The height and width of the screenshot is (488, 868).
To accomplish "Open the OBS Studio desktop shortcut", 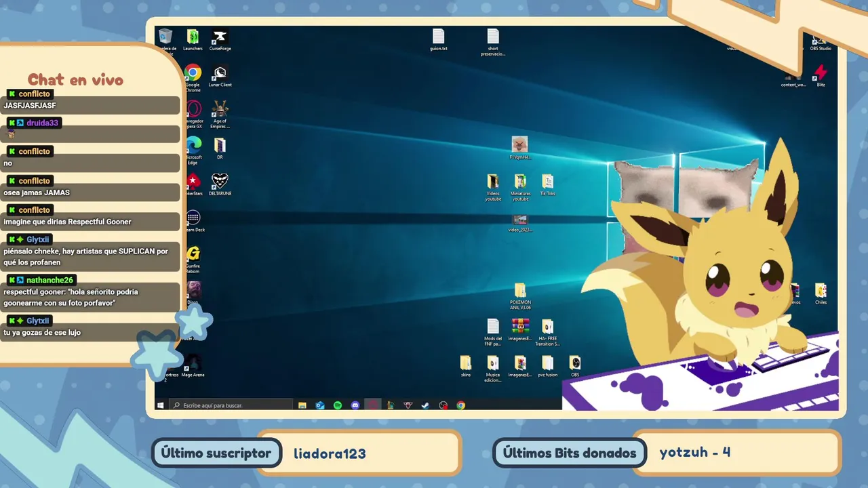I will [821, 42].
